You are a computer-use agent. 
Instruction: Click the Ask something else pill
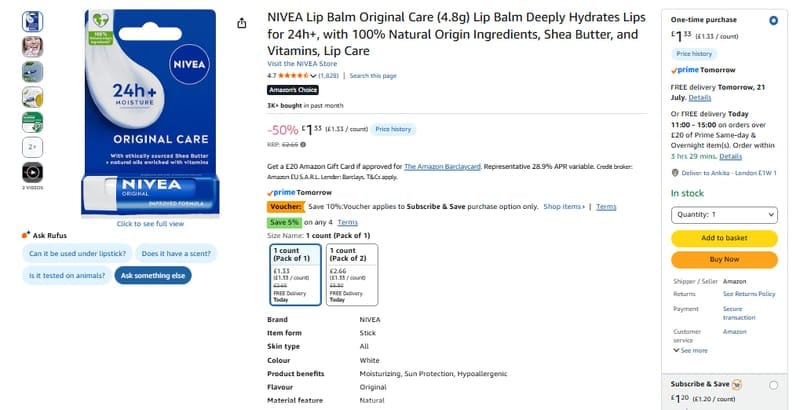[153, 275]
